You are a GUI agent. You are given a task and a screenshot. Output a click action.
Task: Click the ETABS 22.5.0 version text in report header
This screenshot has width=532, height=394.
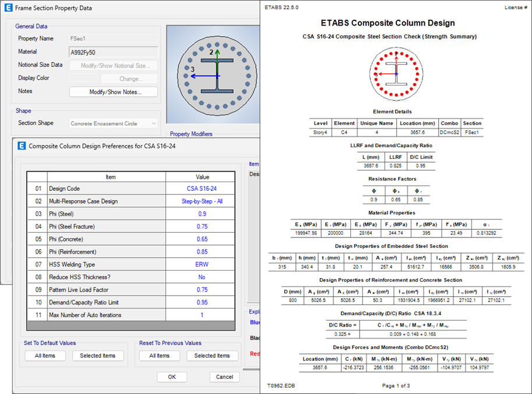tap(281, 8)
